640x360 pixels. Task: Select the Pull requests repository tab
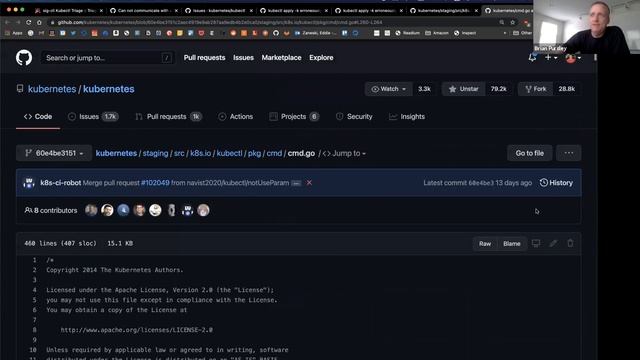pos(169,117)
